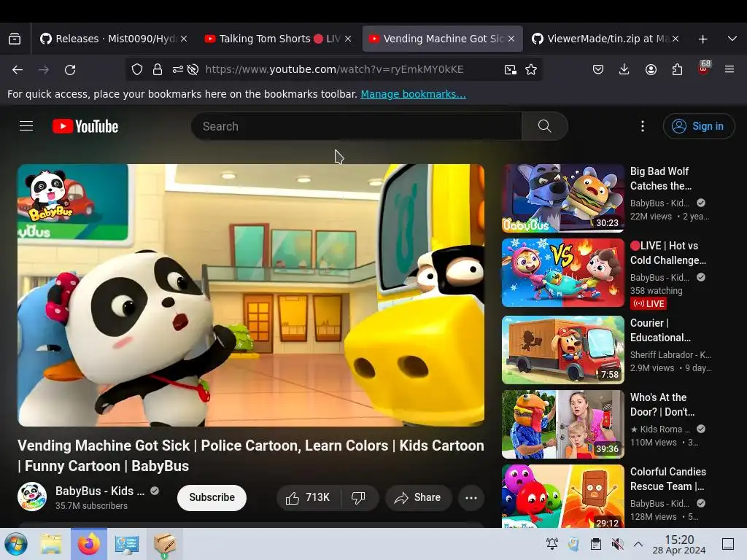Open the extensions puzzle icon
This screenshot has width=747, height=560.
click(677, 69)
